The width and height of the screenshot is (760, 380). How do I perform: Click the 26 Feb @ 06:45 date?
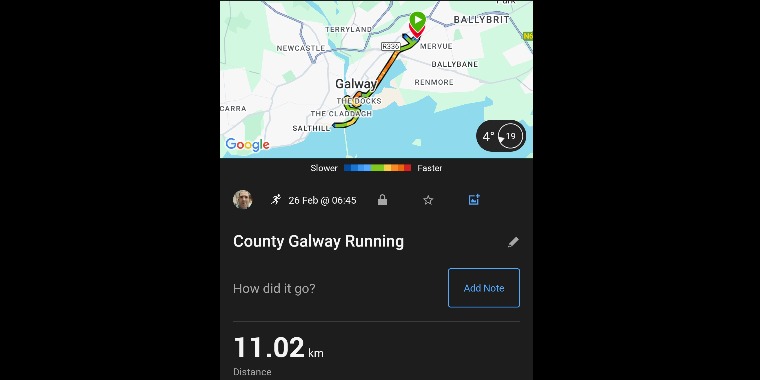coord(322,200)
